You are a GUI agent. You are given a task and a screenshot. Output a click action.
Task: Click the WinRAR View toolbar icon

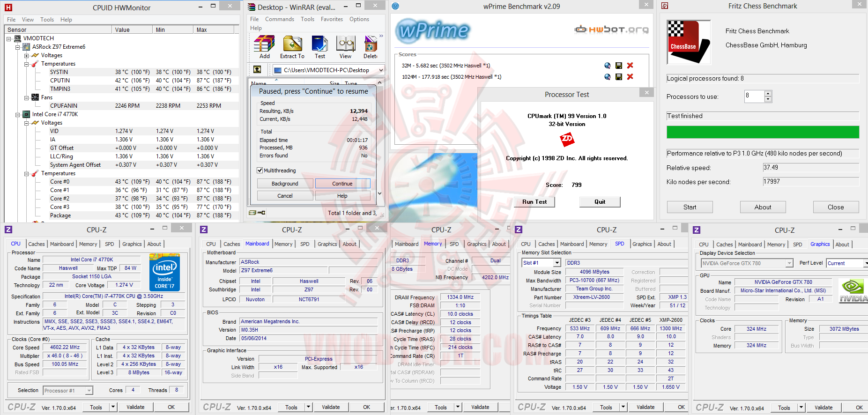pyautogui.click(x=346, y=44)
